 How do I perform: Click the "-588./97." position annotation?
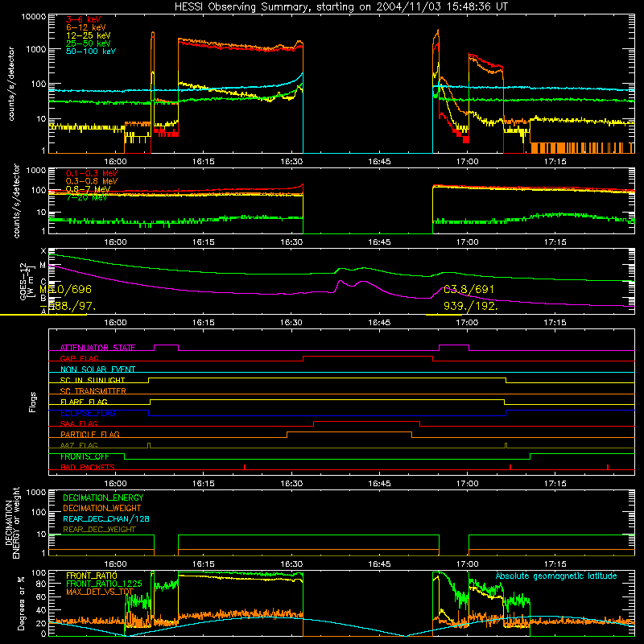tap(68, 307)
